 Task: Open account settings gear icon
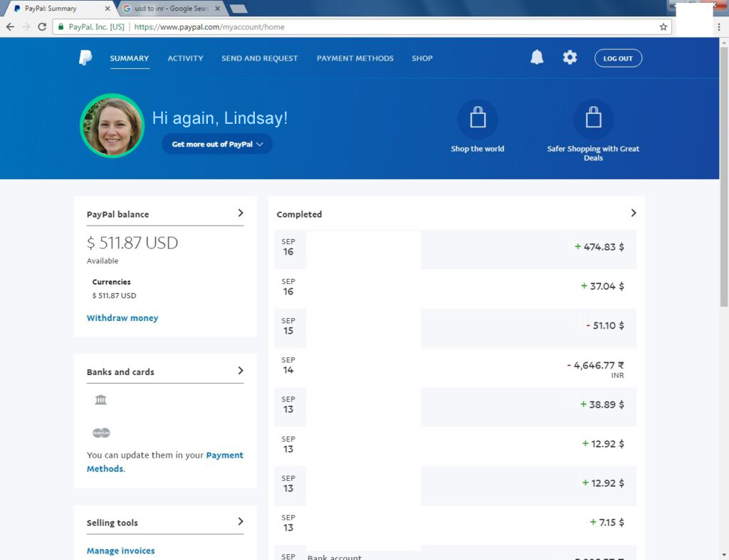pyautogui.click(x=570, y=58)
